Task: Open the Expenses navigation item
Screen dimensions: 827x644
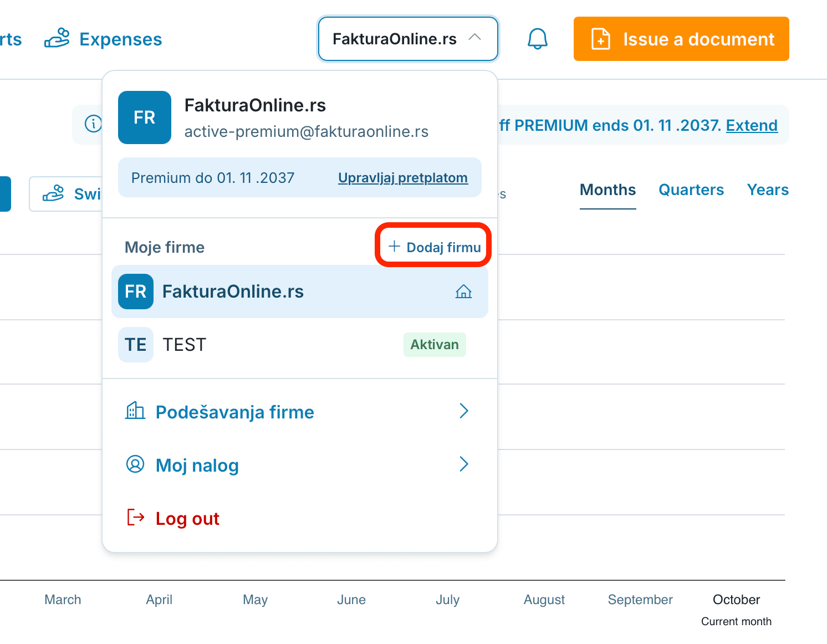Action: pyautogui.click(x=103, y=39)
